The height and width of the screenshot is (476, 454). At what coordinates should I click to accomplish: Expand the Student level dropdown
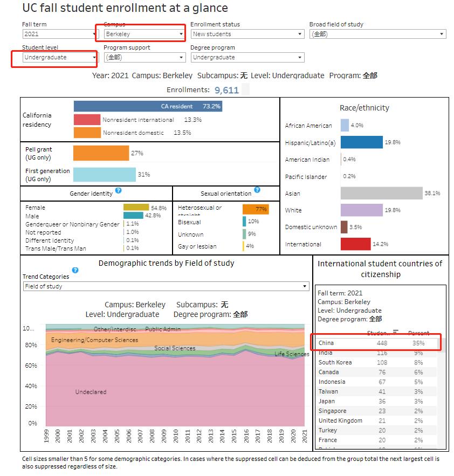point(60,57)
